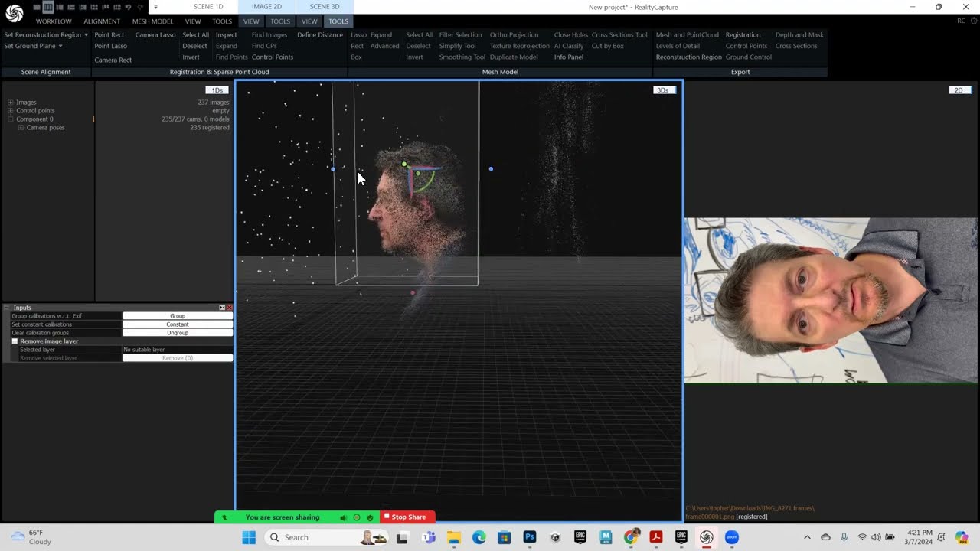The width and height of the screenshot is (980, 551).
Task: Open the WORKFLOW ribbon tab
Action: coord(54,21)
